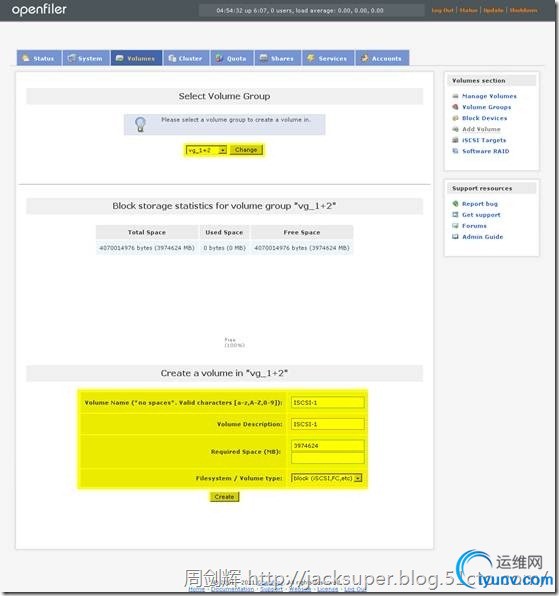This screenshot has width=559, height=596.
Task: Open the Forums link
Action: [474, 226]
